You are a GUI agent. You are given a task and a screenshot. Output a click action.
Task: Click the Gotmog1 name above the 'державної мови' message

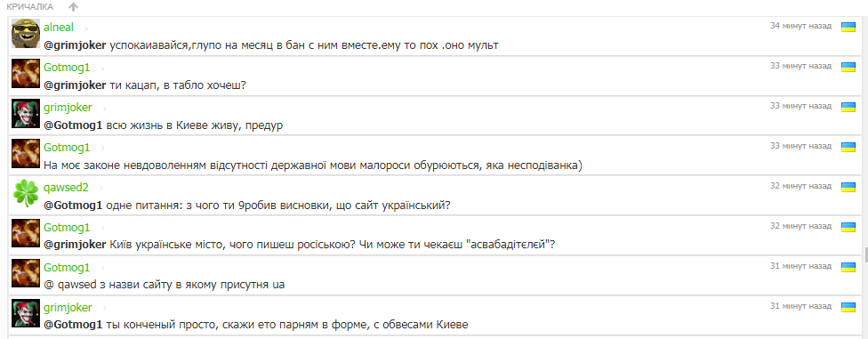point(67,148)
